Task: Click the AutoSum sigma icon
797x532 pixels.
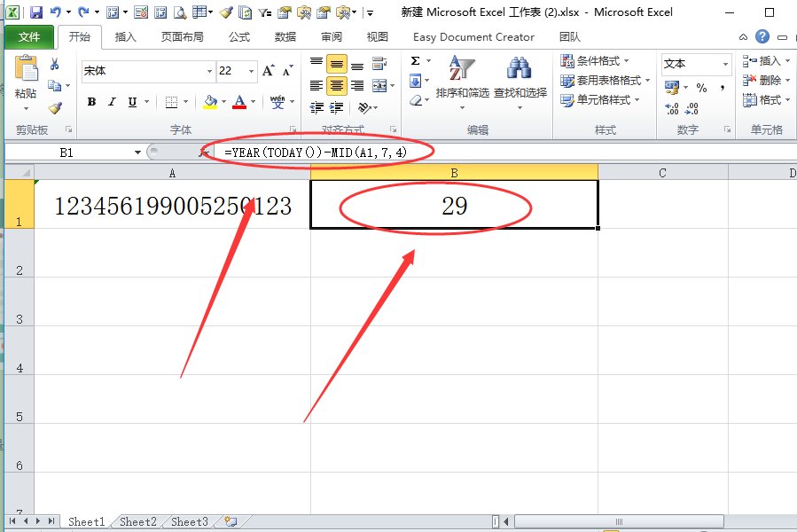Action: pos(415,61)
